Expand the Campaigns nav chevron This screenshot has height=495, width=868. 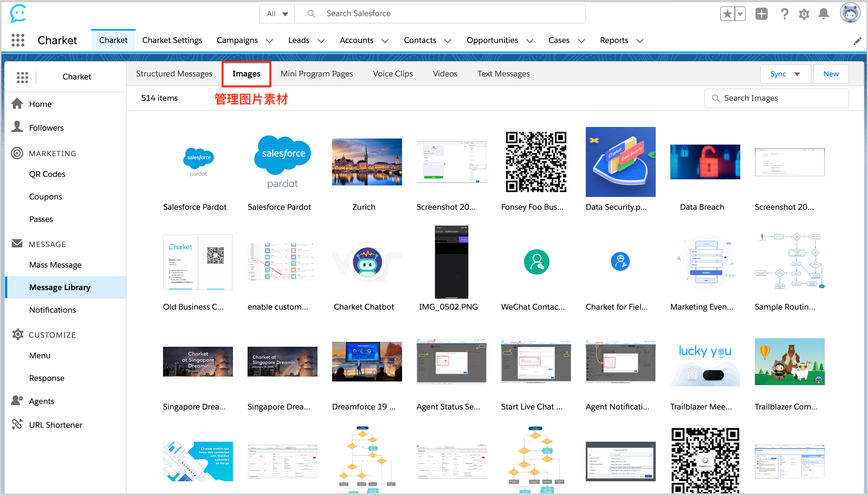(270, 41)
